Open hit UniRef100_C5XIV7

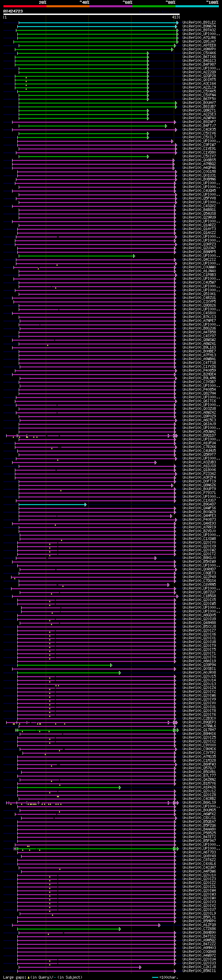click(199, 156)
